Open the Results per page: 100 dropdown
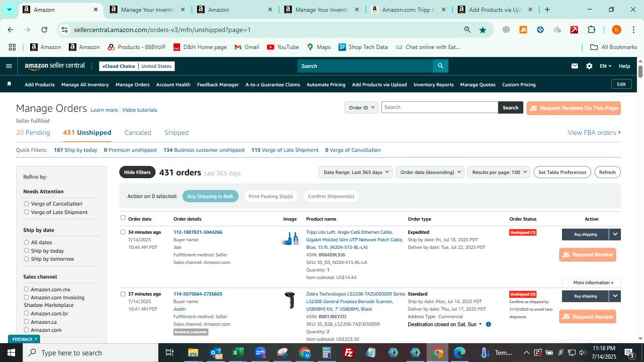Screen dimensions: 644x362 [x=499, y=172]
